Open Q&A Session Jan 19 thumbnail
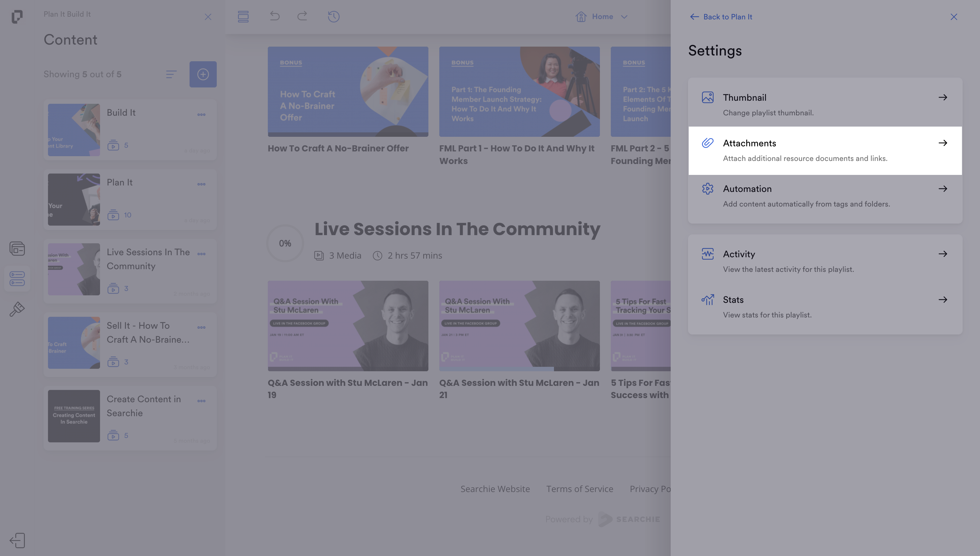The image size is (980, 556). [x=348, y=326]
